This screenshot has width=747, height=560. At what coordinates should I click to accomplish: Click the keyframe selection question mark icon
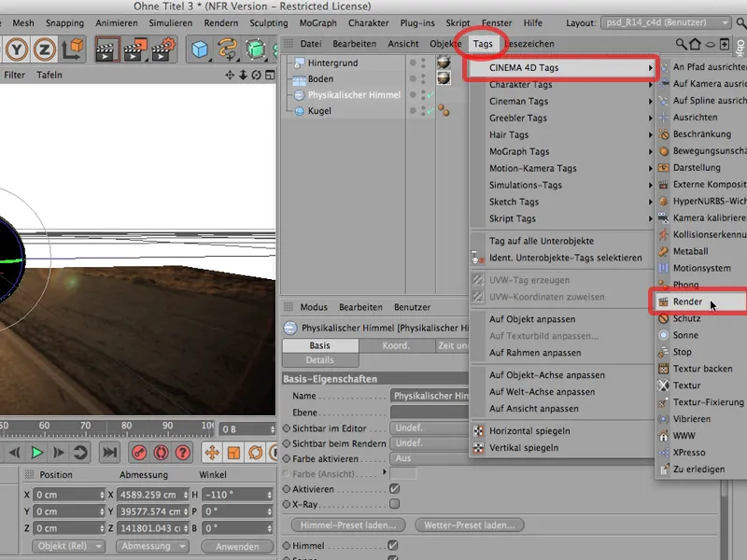[182, 453]
